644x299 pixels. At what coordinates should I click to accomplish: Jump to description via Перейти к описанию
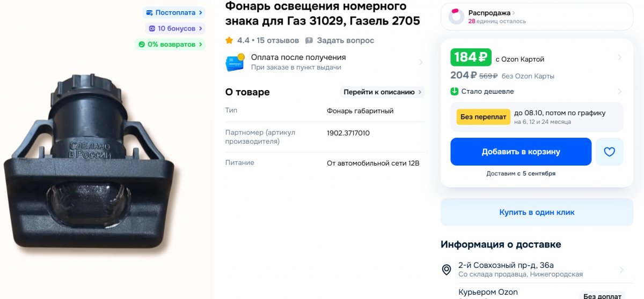coord(382,92)
